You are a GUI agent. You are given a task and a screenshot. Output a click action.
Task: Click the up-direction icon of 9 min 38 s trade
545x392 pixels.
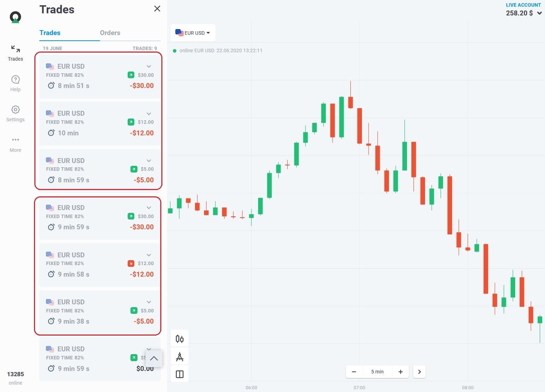134,311
